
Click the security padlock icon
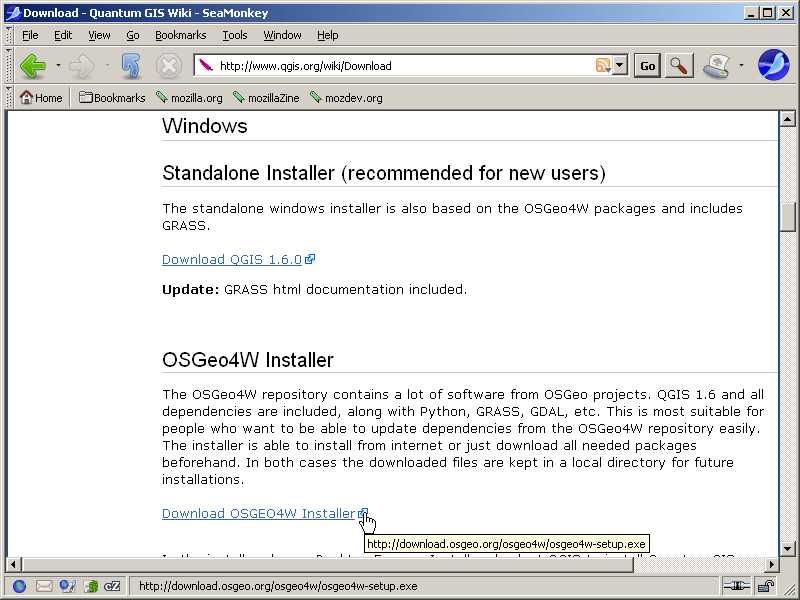coord(765,586)
